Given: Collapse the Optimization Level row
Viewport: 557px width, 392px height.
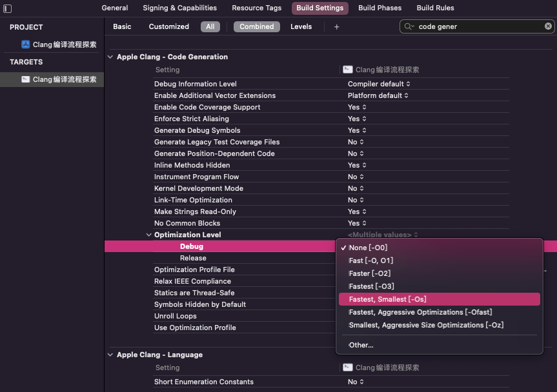Looking at the screenshot, I should [x=148, y=235].
